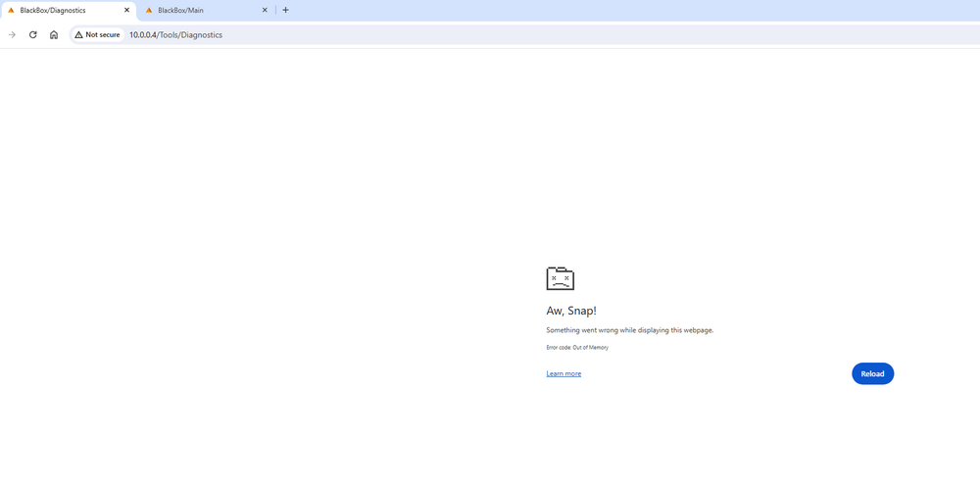Screen dimensions: 980x486
Task: Reload page using toolbar refresh icon
Action: [x=33, y=35]
